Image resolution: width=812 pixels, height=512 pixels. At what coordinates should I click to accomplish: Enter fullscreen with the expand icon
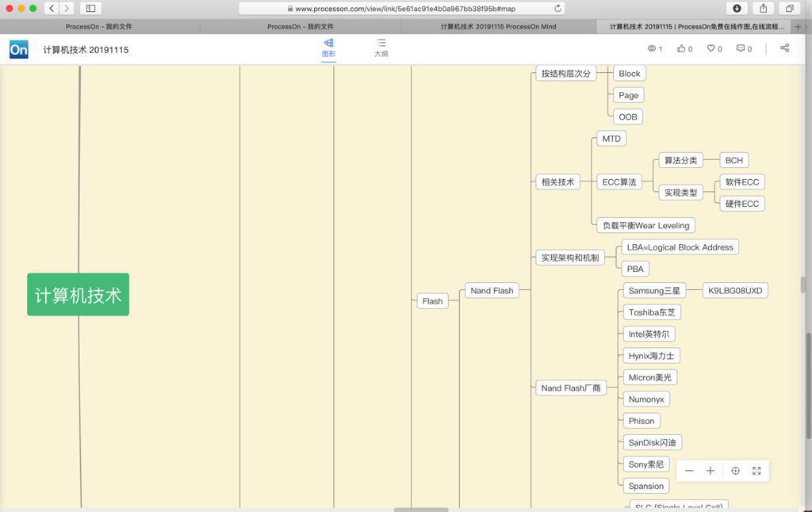click(756, 471)
